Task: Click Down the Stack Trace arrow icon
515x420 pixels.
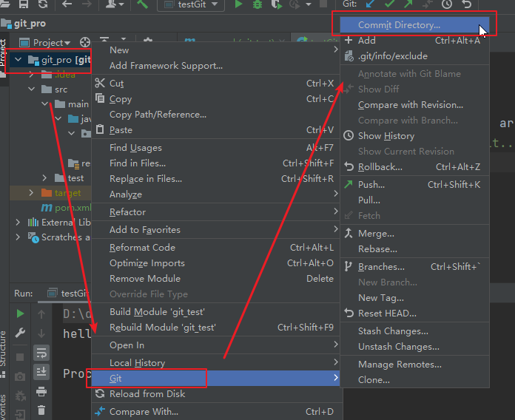Action: [x=41, y=333]
